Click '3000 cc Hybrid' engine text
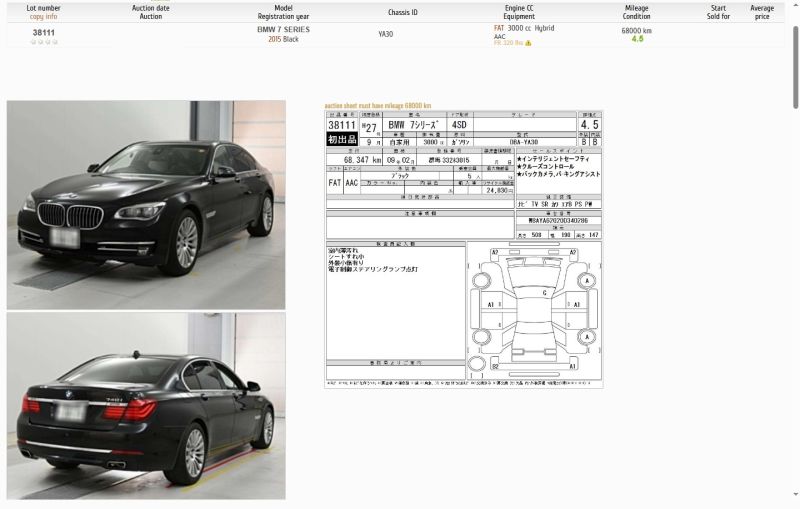This screenshot has width=800, height=509. click(531, 28)
